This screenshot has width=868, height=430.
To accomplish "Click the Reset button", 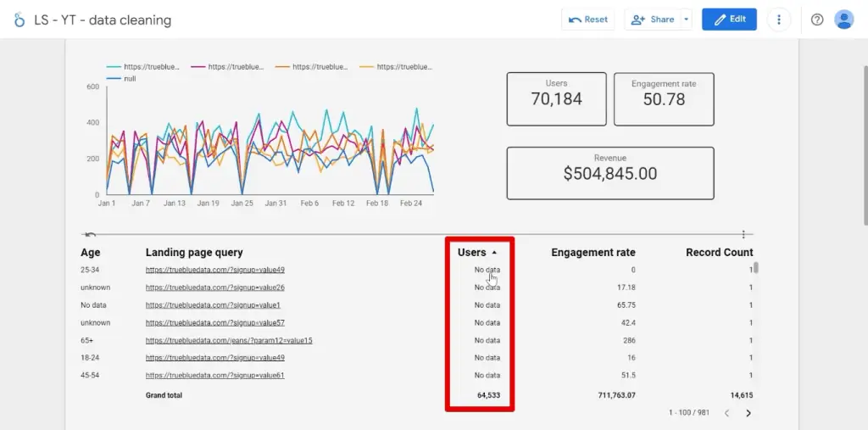I will [587, 20].
